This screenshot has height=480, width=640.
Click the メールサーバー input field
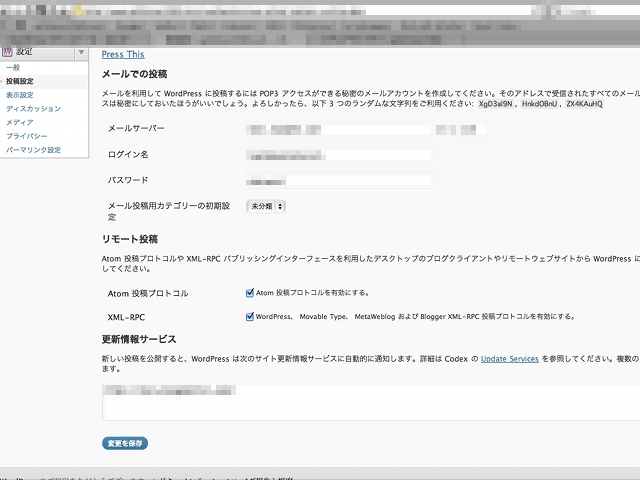[338, 130]
